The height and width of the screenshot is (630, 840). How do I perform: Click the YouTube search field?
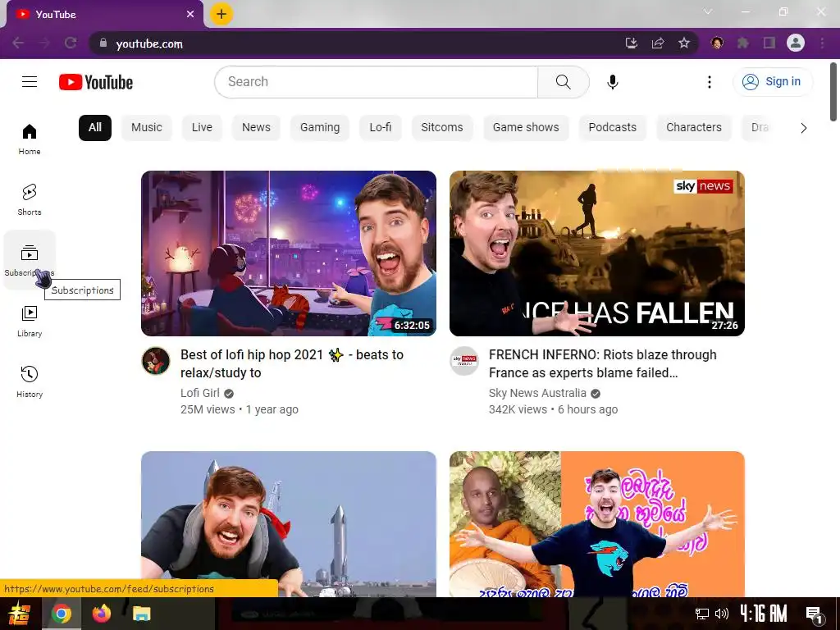(x=376, y=82)
